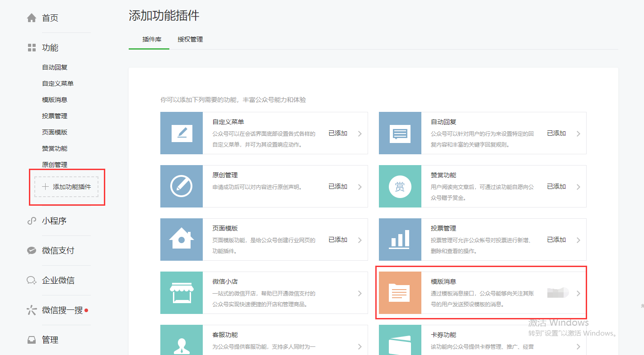The height and width of the screenshot is (355, 644).
Task: Expand the 赞赏功能 card chevron
Action: pos(579,187)
